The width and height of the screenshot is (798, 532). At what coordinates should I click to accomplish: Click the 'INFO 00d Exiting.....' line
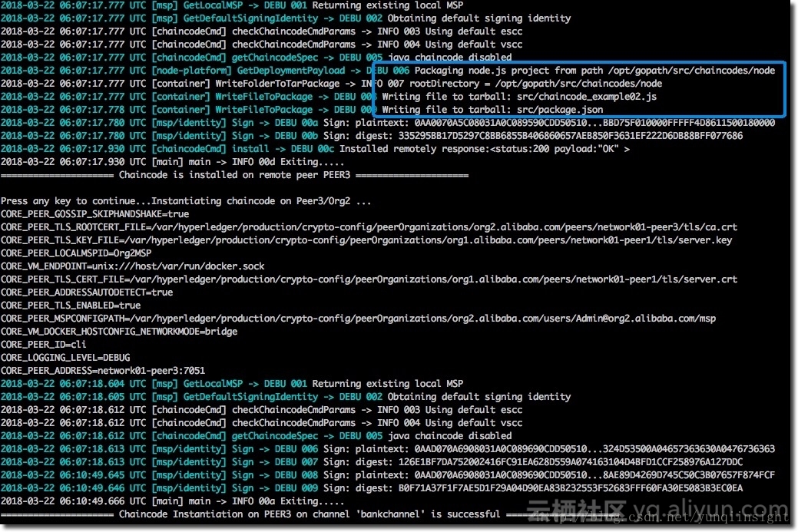click(x=173, y=162)
